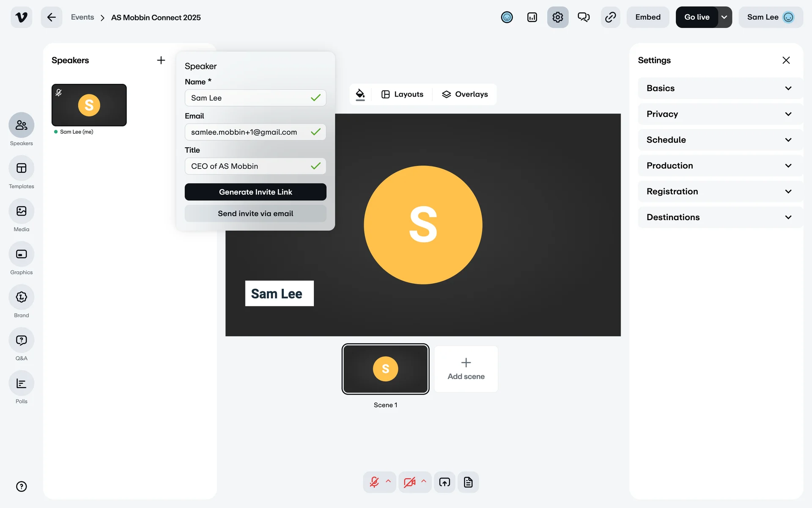Open the Media sidebar panel

[21, 211]
